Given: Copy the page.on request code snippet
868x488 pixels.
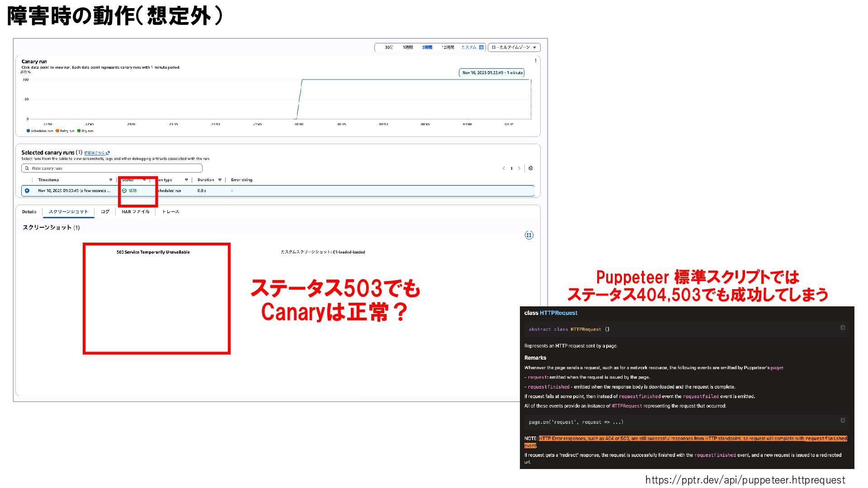Looking at the screenshot, I should coord(843,420).
